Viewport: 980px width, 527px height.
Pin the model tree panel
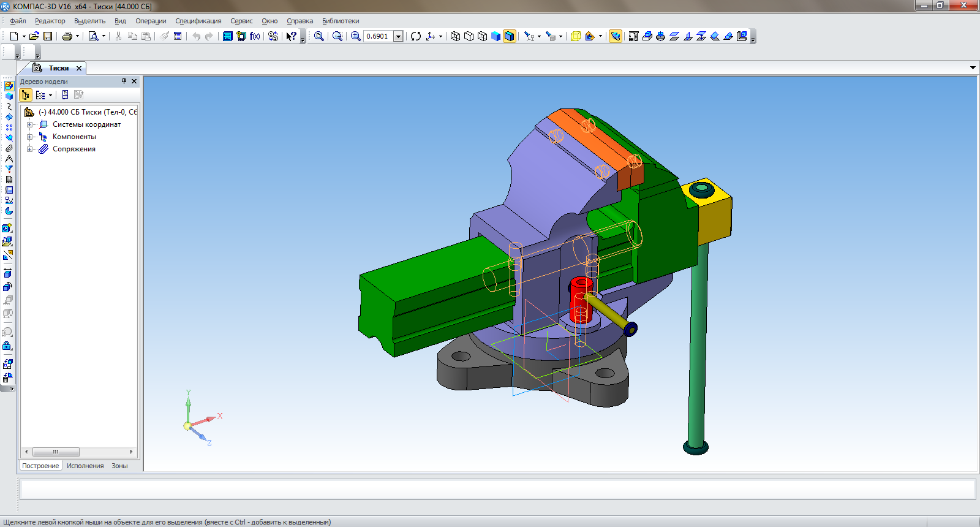click(x=124, y=81)
